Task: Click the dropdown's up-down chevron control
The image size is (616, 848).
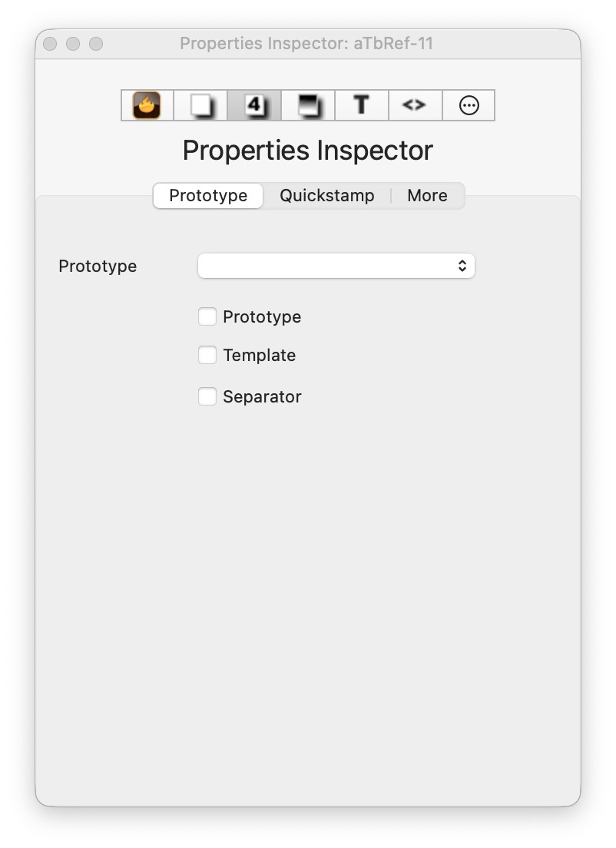Action: click(x=462, y=265)
